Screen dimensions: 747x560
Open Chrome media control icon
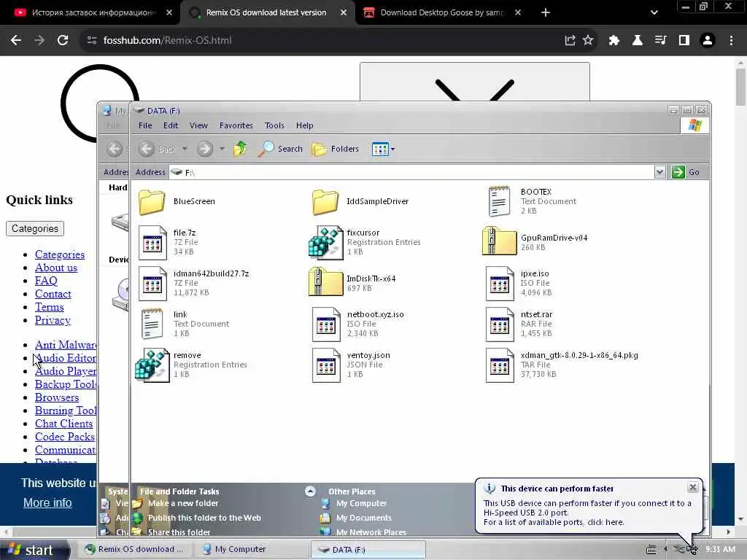(x=661, y=41)
